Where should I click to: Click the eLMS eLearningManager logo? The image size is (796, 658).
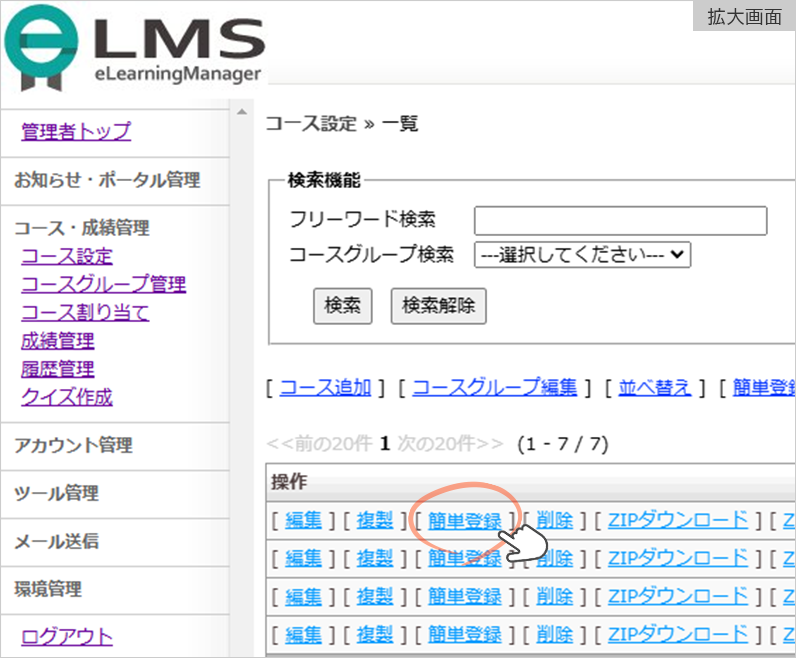pyautogui.click(x=135, y=49)
